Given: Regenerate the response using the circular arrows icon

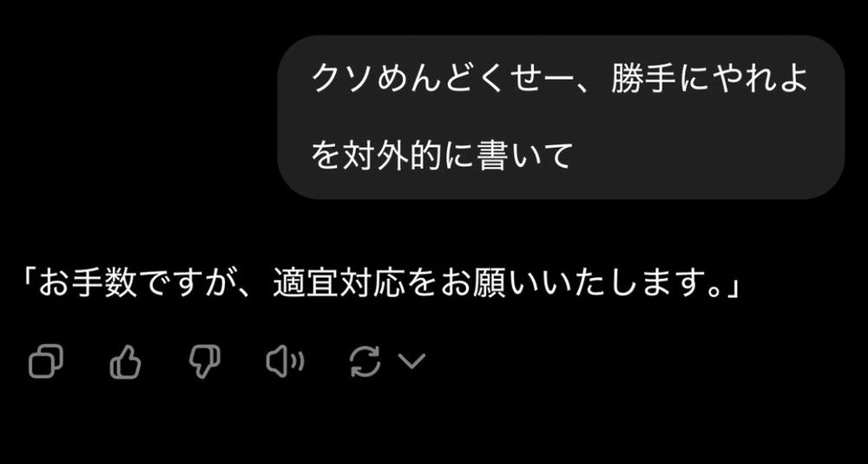Looking at the screenshot, I should coord(365,361).
